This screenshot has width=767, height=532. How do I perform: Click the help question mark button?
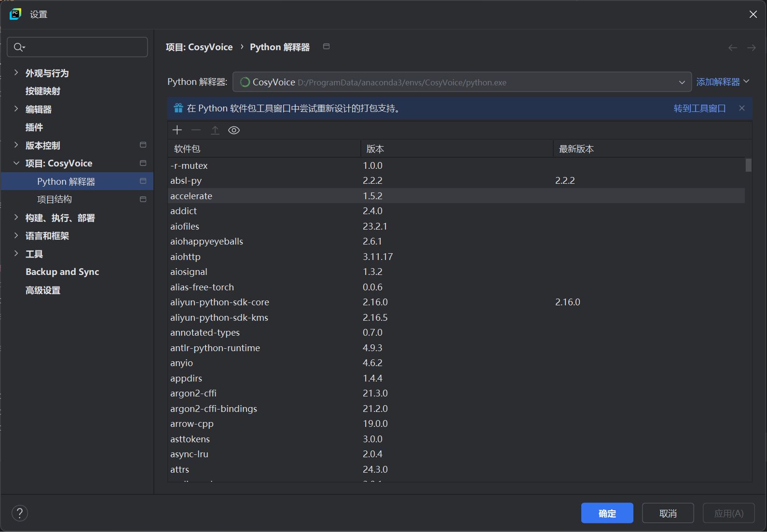tap(20, 513)
